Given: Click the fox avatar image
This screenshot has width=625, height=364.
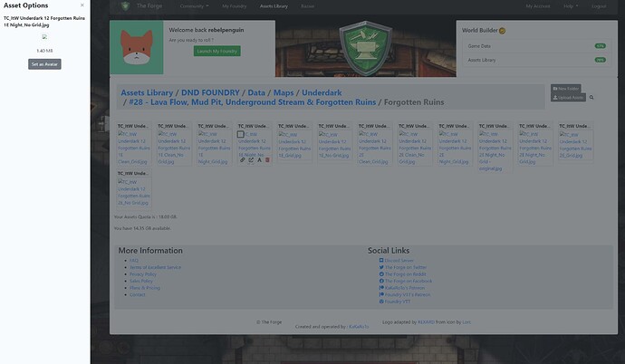Looking at the screenshot, I should [137, 47].
